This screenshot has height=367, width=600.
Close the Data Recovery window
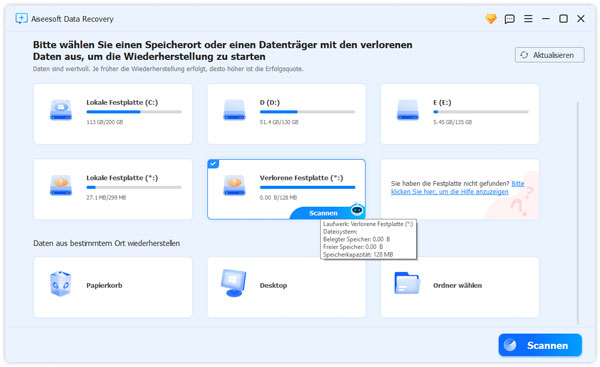tap(580, 18)
